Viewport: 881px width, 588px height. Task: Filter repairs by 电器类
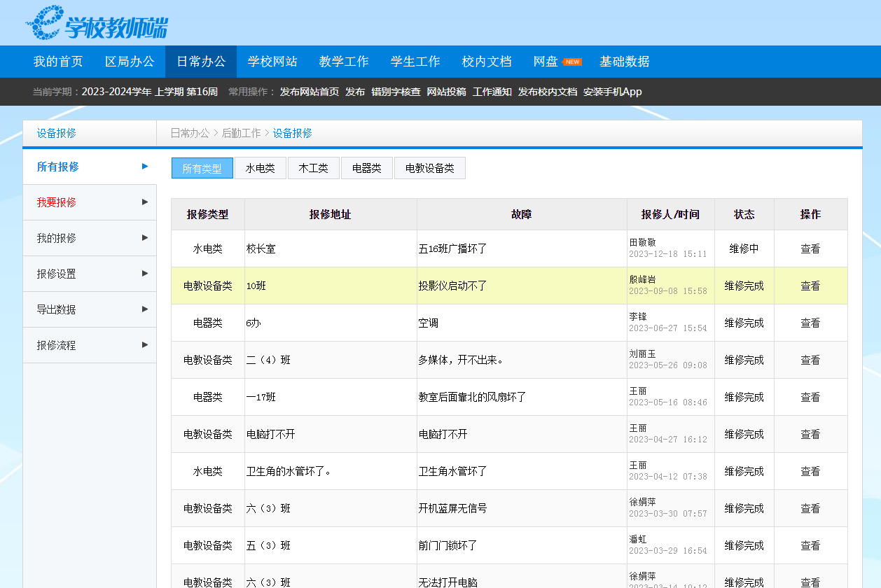pyautogui.click(x=367, y=168)
